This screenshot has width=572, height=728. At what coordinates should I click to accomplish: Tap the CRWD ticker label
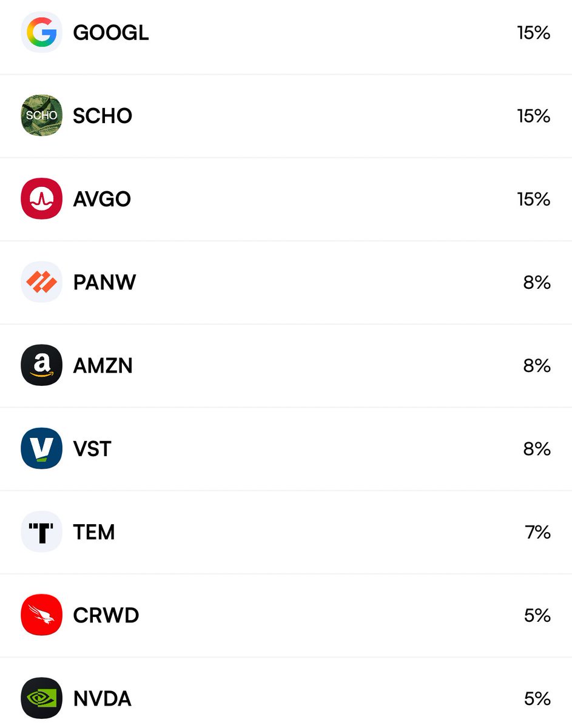pos(106,615)
